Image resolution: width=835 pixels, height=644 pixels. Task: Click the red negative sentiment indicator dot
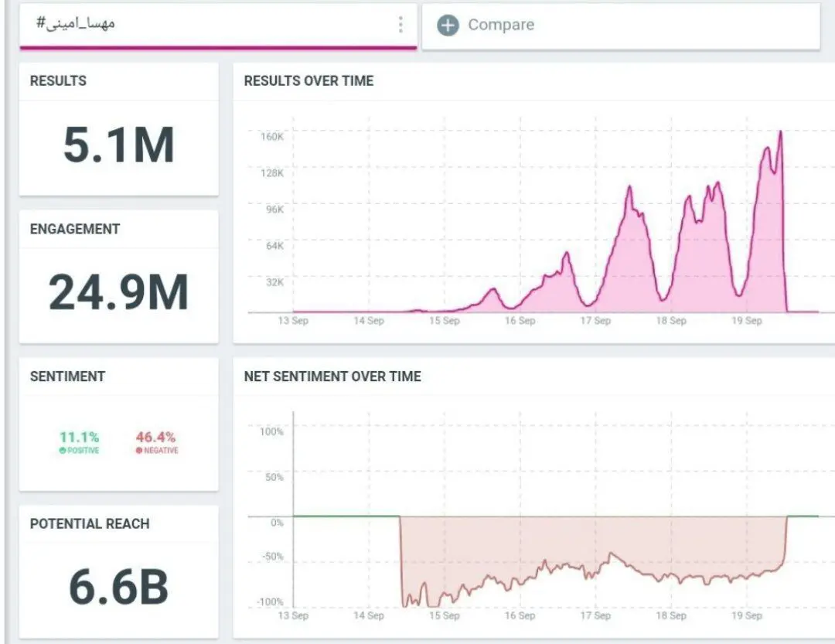click(139, 451)
